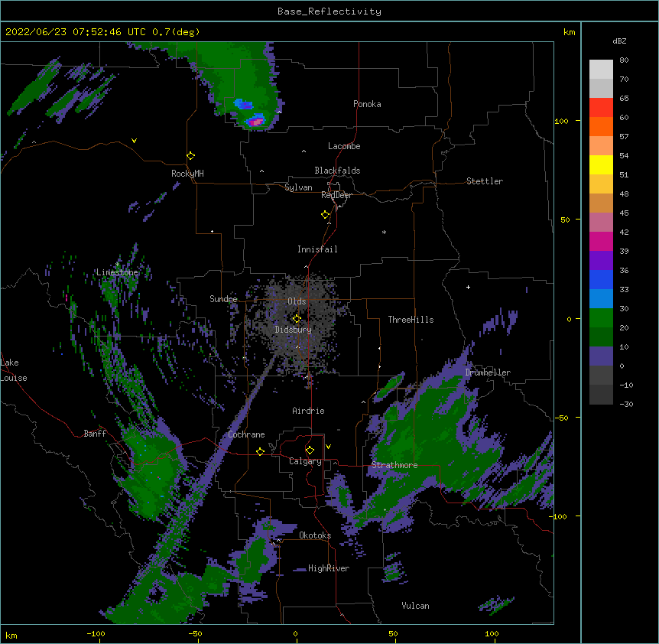Click the Innisfail city label
This screenshot has width=659, height=644.
point(317,249)
